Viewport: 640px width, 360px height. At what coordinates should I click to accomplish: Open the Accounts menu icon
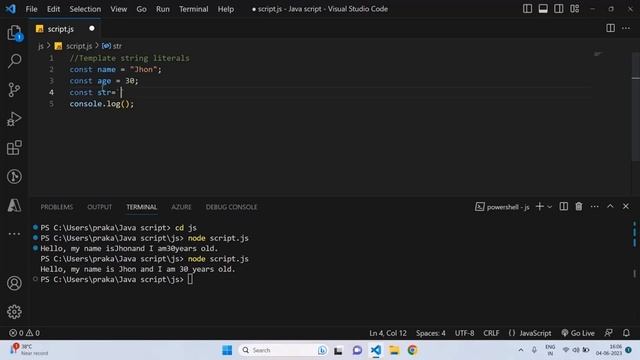click(14, 283)
